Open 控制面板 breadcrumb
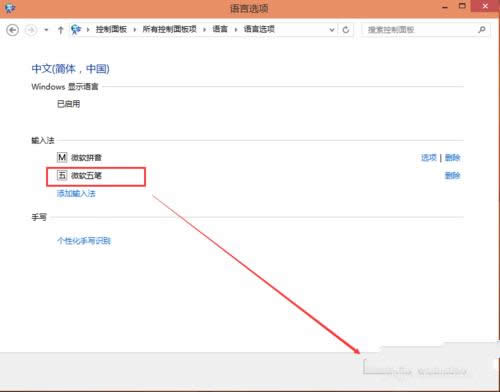Image resolution: width=500 pixels, height=392 pixels. (x=111, y=29)
